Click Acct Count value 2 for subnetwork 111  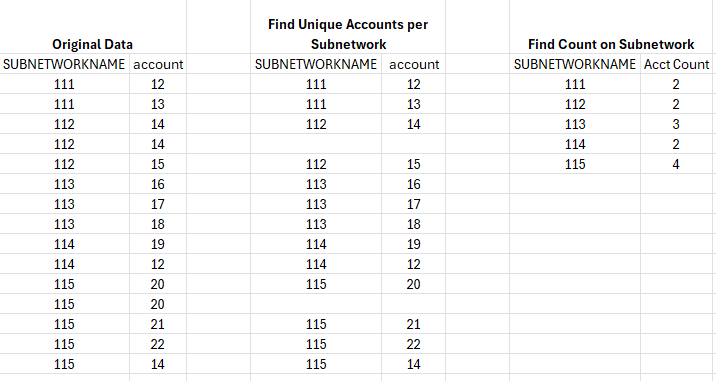(x=676, y=85)
